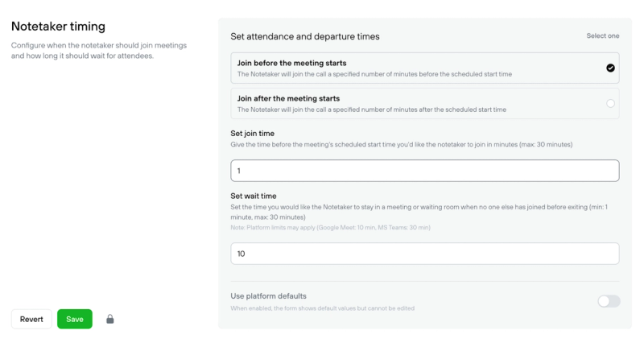Image resolution: width=644 pixels, height=343 pixels.
Task: Click the lock icon beside Save
Action: click(x=110, y=320)
